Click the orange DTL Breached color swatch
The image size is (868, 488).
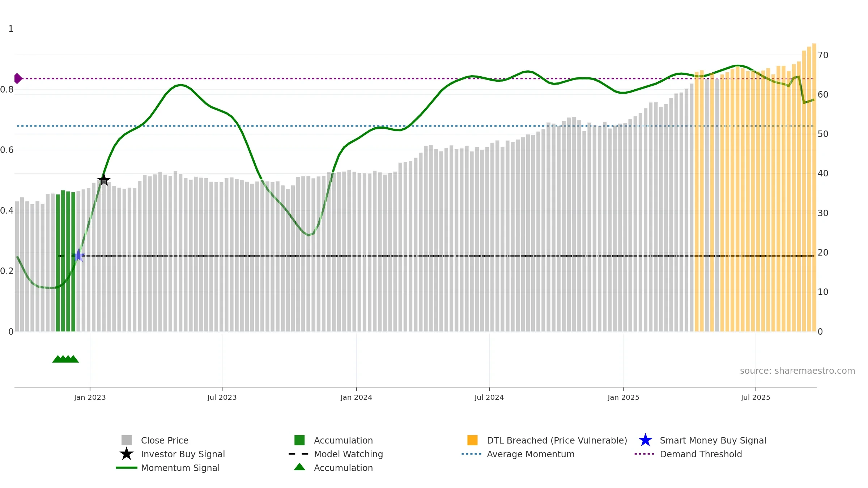pyautogui.click(x=472, y=440)
